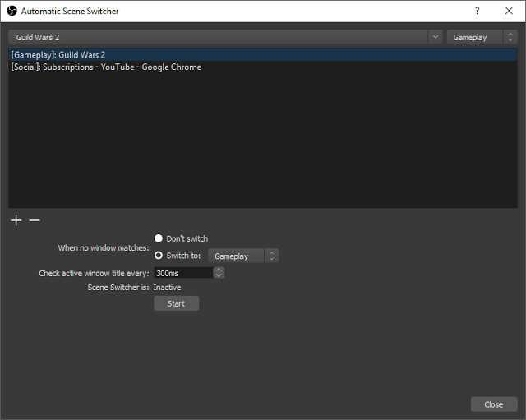Click the Guild Wars 2 window title field
The height and width of the screenshot is (420, 526).
[x=218, y=37]
